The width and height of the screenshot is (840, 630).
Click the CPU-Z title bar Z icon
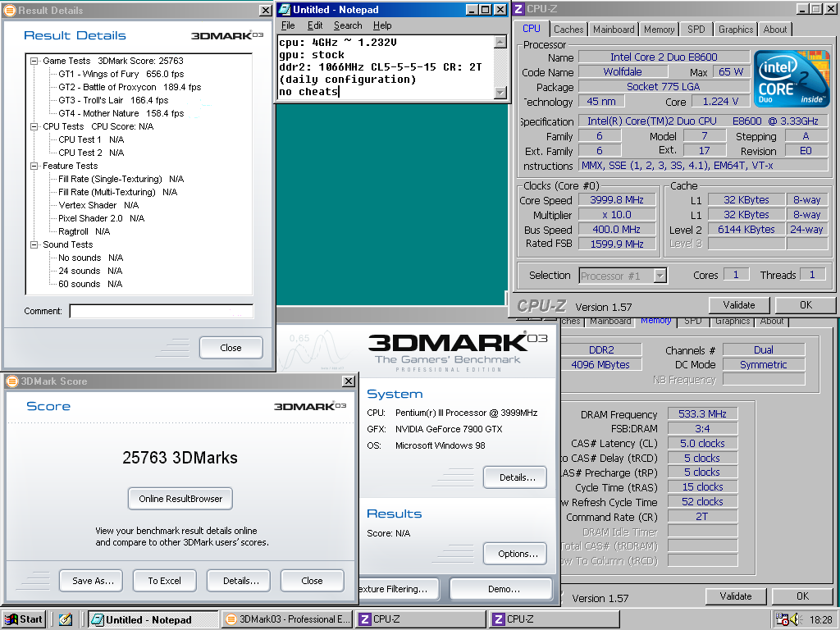tap(518, 9)
